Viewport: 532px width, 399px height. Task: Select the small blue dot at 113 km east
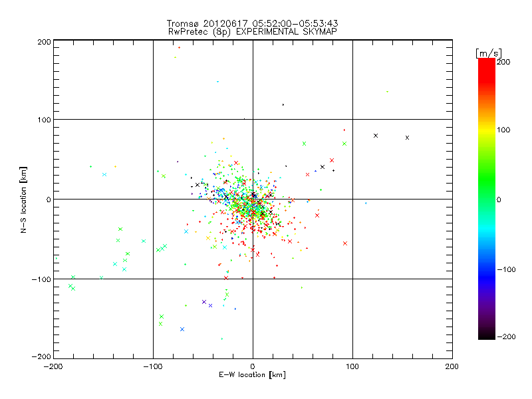click(365, 203)
